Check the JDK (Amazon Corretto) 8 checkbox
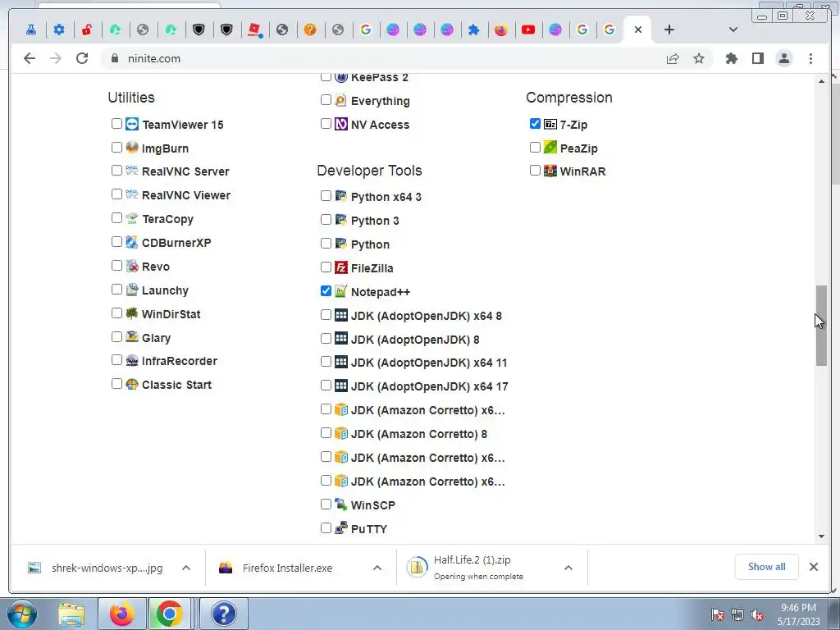 pos(326,433)
